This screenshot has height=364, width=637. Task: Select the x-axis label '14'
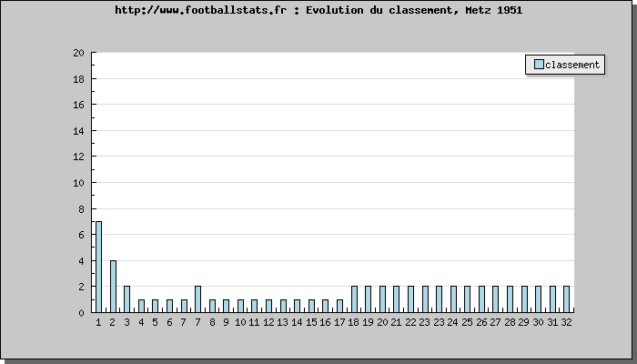pyautogui.click(x=297, y=322)
